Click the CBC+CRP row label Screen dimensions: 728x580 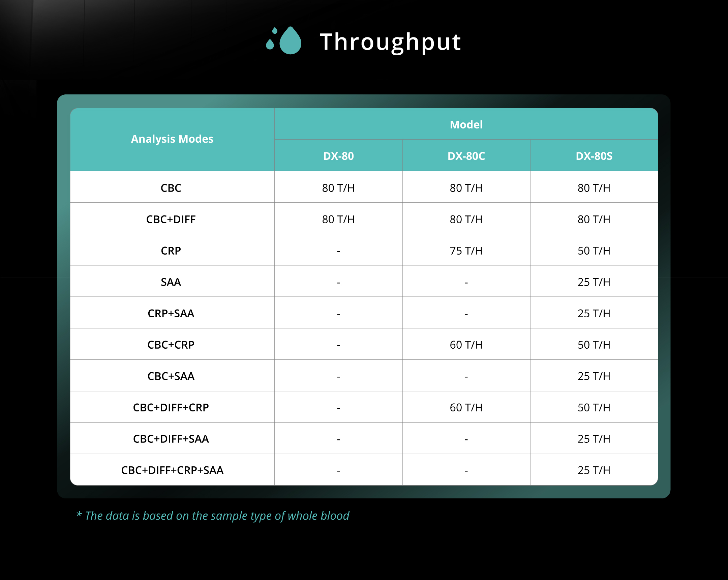click(171, 345)
